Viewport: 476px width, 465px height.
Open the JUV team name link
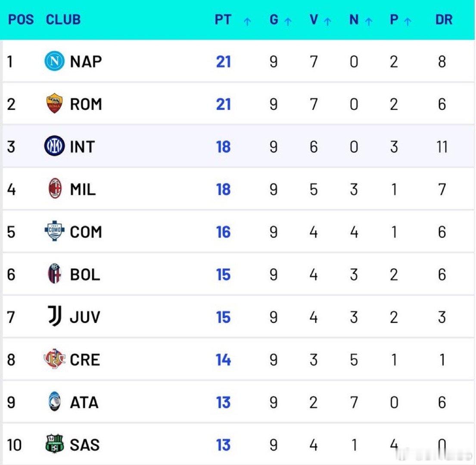point(85,317)
